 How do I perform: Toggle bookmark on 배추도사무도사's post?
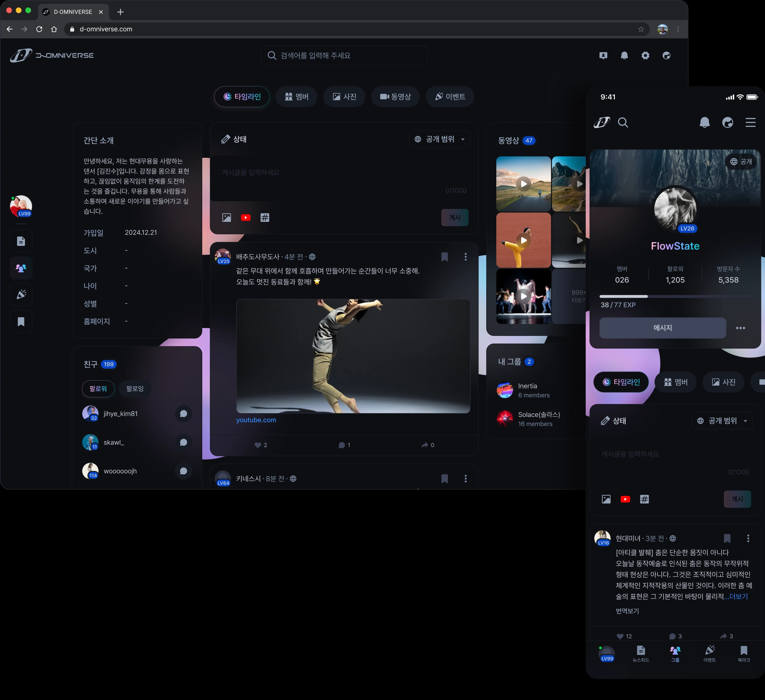(444, 257)
